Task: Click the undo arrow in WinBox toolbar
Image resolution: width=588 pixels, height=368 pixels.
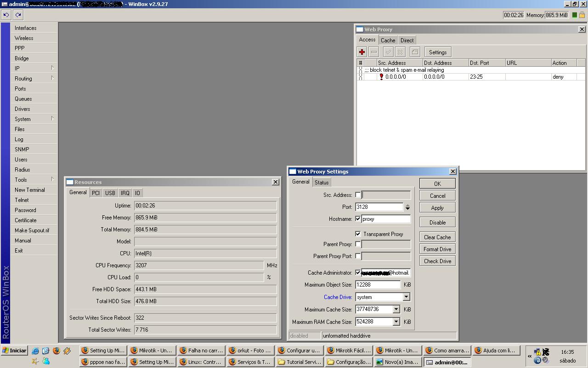Action: pos(6,15)
